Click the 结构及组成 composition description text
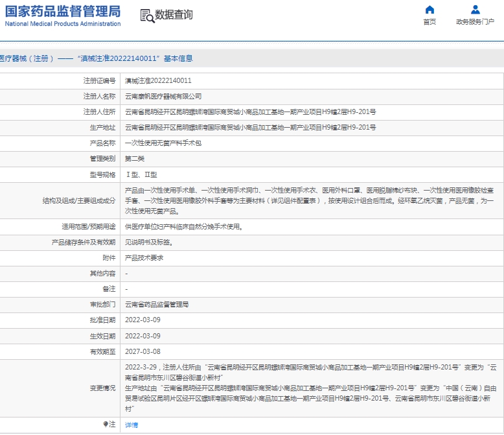Viewport: 504px width, 435px height. pyautogui.click(x=309, y=201)
